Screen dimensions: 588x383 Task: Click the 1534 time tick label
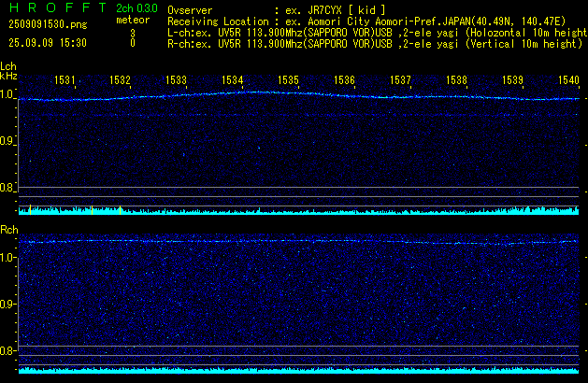coord(233,80)
